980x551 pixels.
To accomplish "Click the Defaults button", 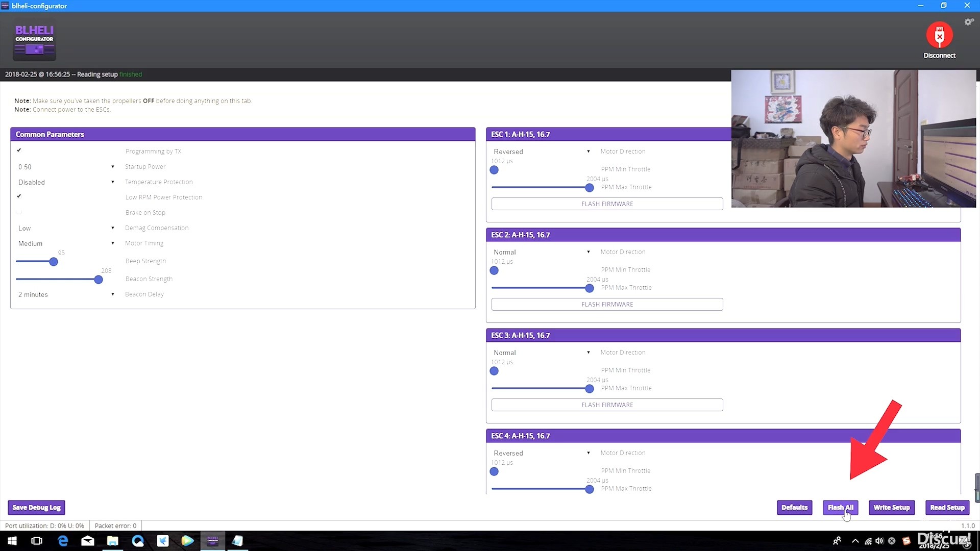I will 794,508.
